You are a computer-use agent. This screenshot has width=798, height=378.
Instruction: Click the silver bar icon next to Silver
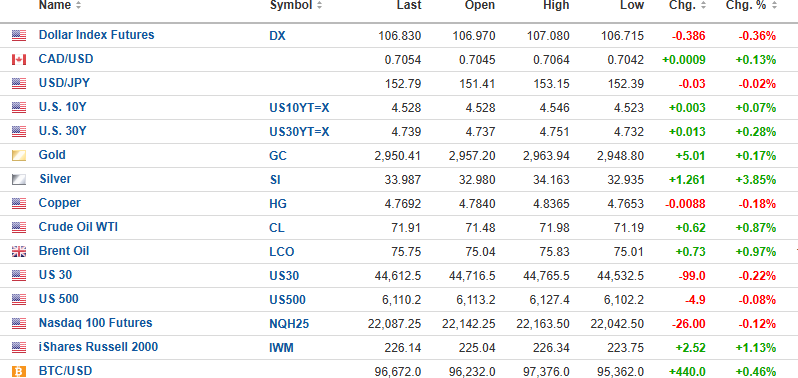pyautogui.click(x=19, y=180)
